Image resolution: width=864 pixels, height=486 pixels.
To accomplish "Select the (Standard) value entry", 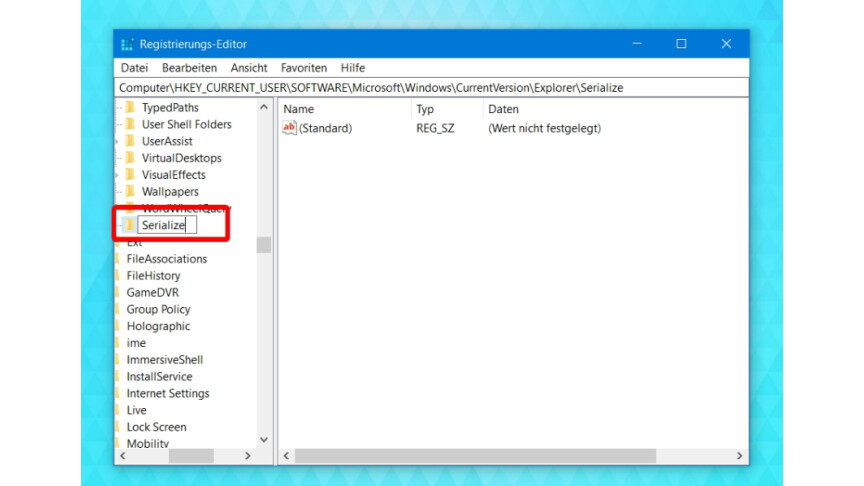I will click(x=325, y=128).
